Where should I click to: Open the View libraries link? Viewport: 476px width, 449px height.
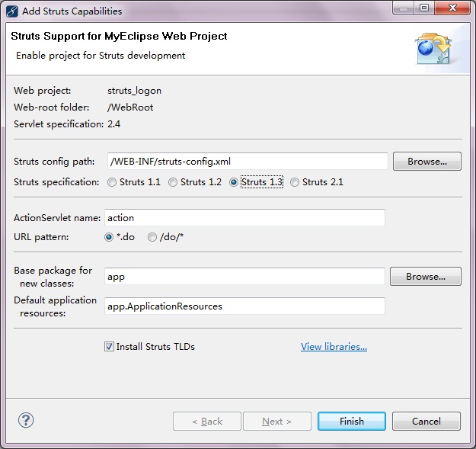click(334, 347)
